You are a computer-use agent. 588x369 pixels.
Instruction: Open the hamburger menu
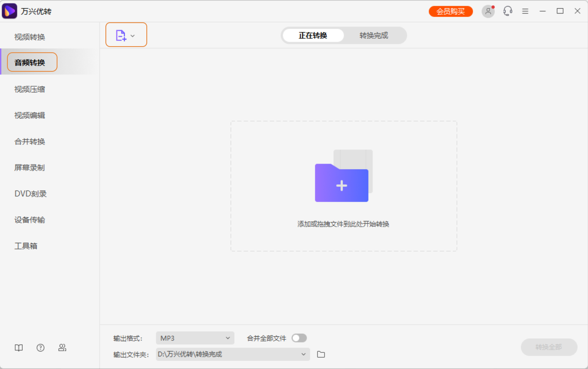pos(525,11)
